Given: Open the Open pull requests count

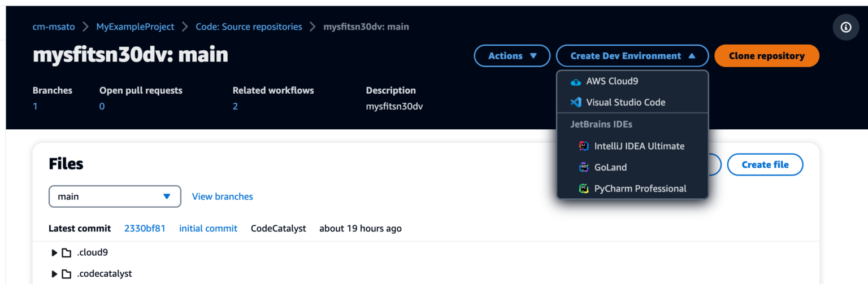Looking at the screenshot, I should click(102, 106).
